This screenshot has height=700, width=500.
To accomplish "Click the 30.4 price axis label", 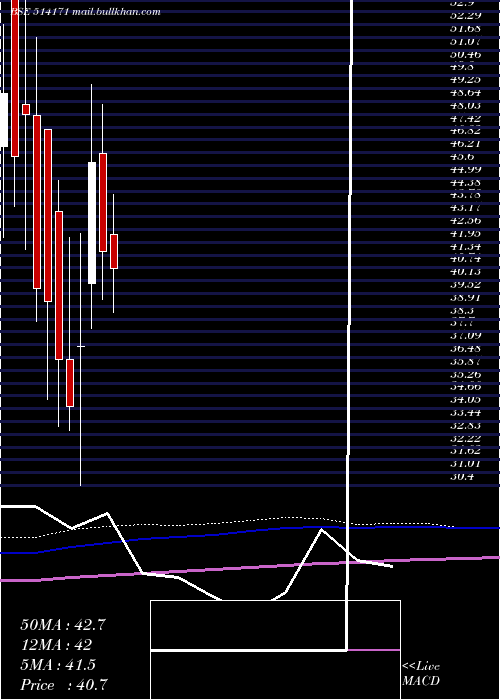I will [x=462, y=477].
